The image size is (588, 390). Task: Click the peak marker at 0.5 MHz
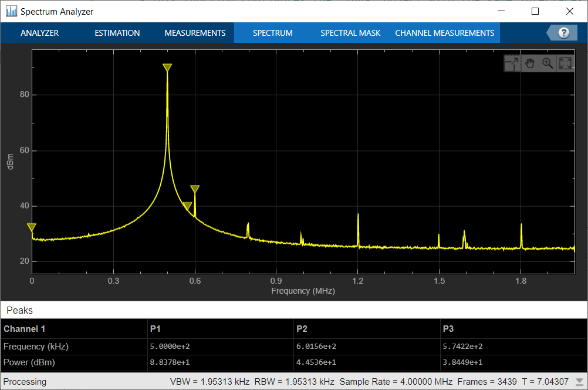coord(167,68)
